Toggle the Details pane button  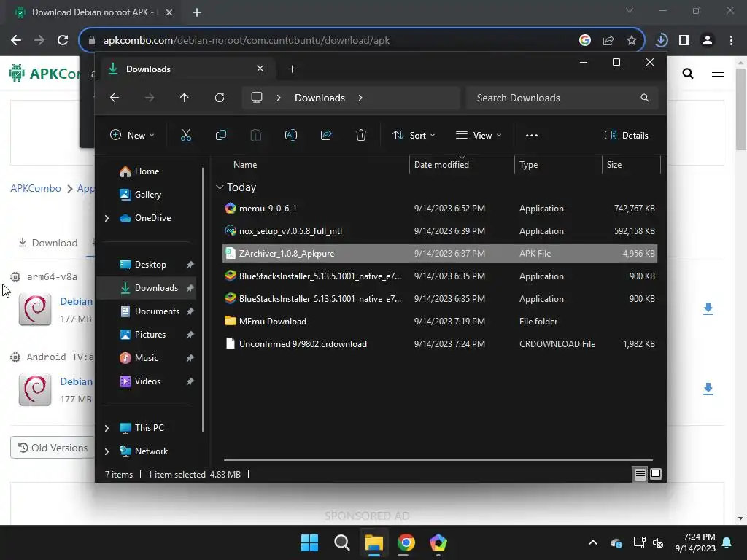coord(626,135)
